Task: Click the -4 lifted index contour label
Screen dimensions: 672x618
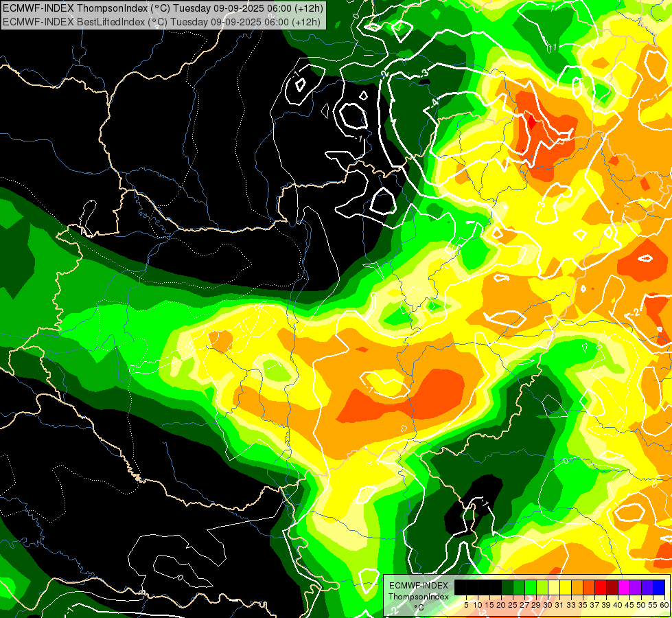Action: (x=435, y=103)
